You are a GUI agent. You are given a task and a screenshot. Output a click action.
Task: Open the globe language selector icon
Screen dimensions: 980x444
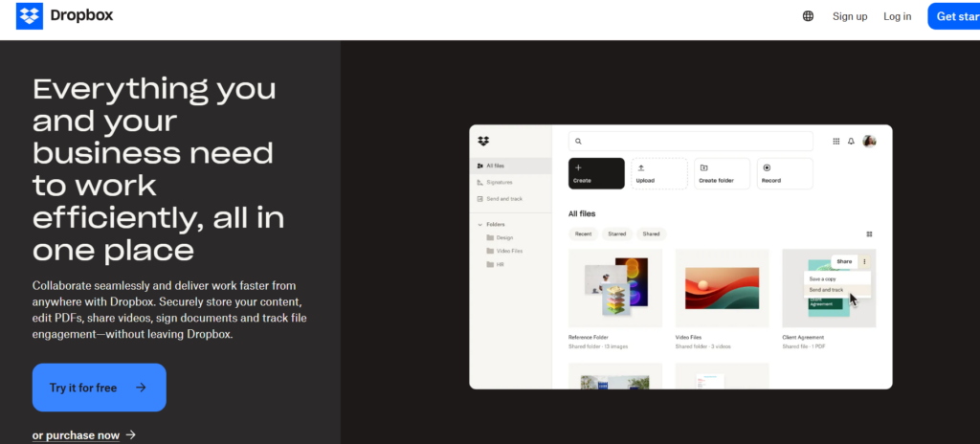pos(808,16)
